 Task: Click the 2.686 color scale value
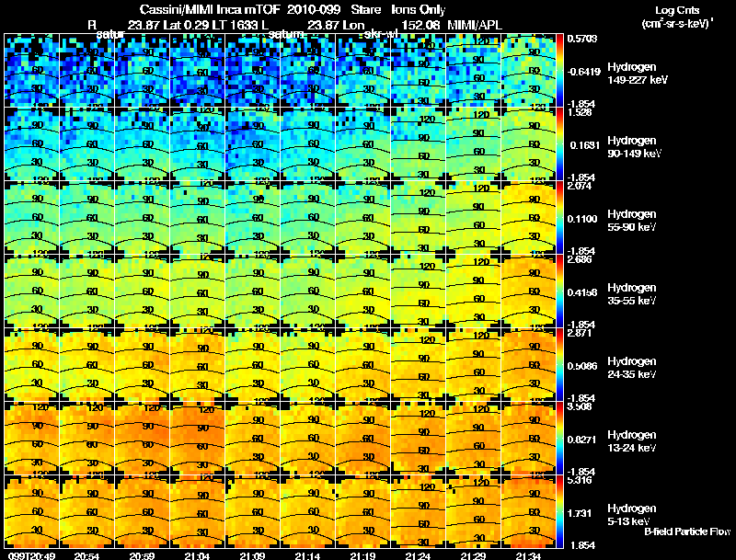point(581,260)
